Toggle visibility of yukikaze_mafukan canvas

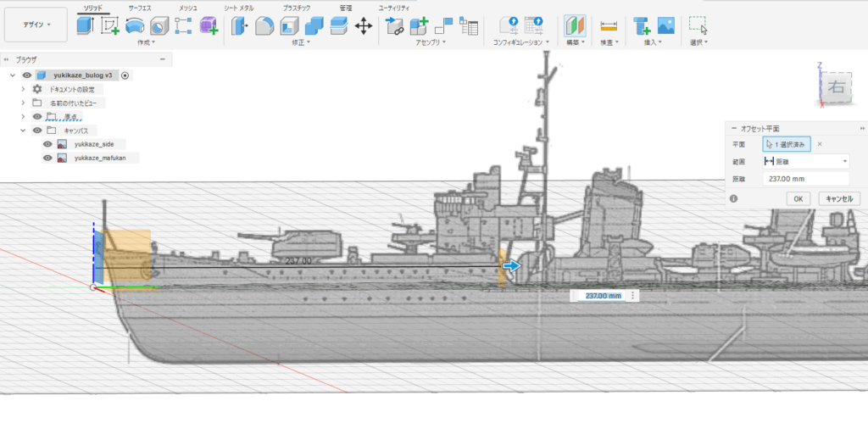(x=47, y=158)
